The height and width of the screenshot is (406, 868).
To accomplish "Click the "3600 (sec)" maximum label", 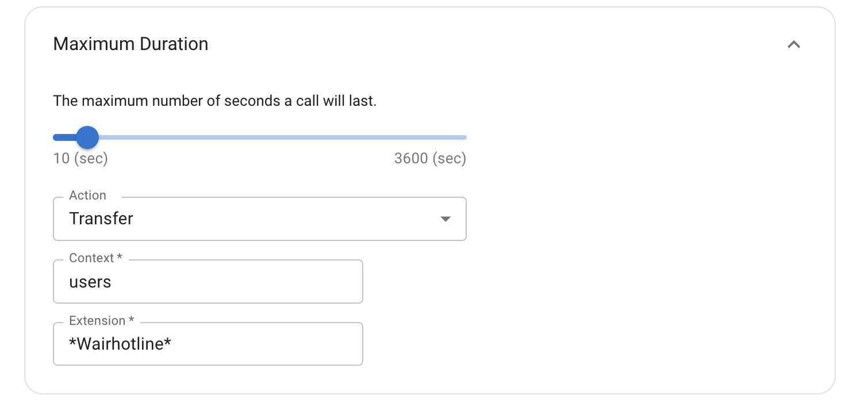I will coord(430,159).
